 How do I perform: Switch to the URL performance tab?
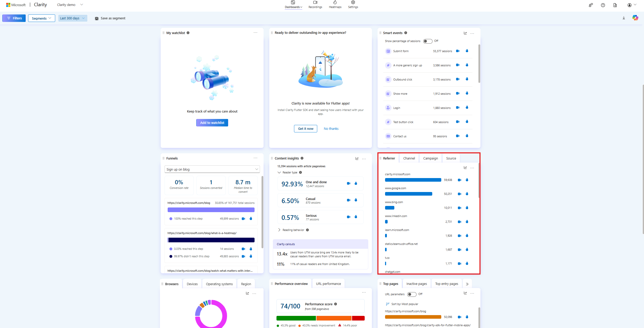328,284
